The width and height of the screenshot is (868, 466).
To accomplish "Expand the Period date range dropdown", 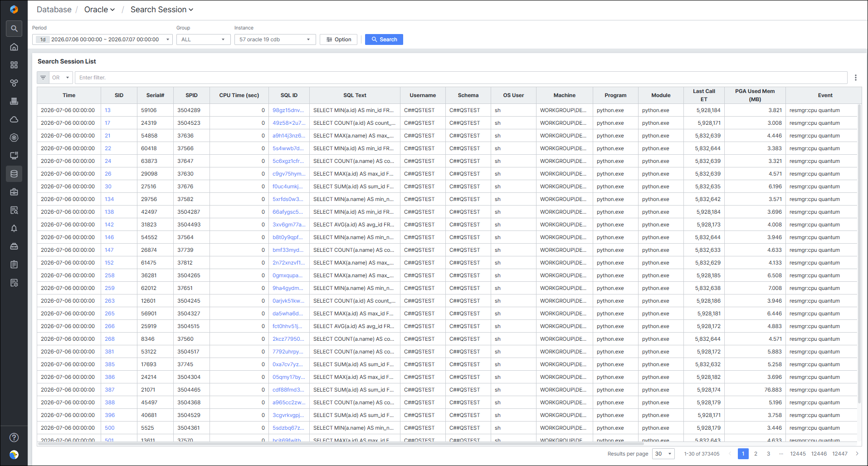I will tap(102, 39).
